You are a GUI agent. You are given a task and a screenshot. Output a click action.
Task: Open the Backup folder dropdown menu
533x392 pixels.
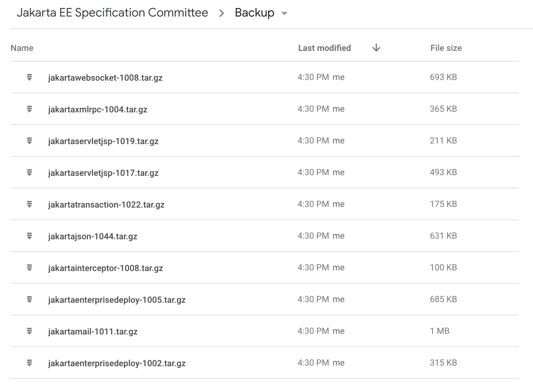tap(284, 14)
